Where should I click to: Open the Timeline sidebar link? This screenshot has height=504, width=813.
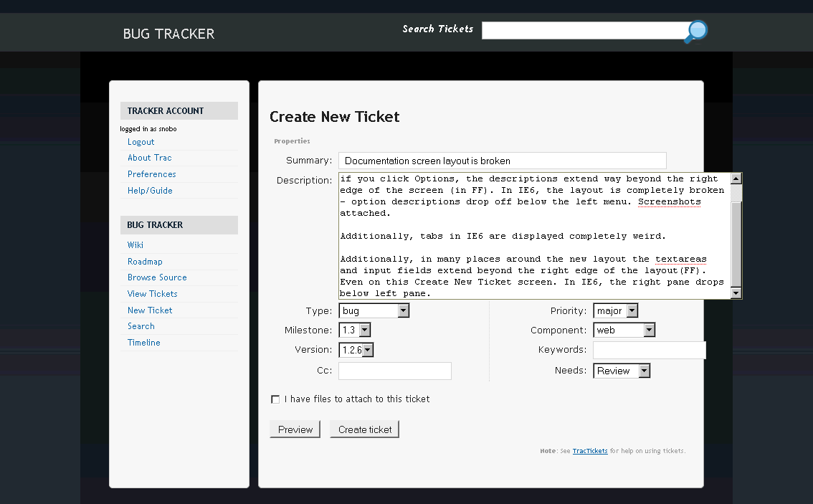click(x=143, y=343)
